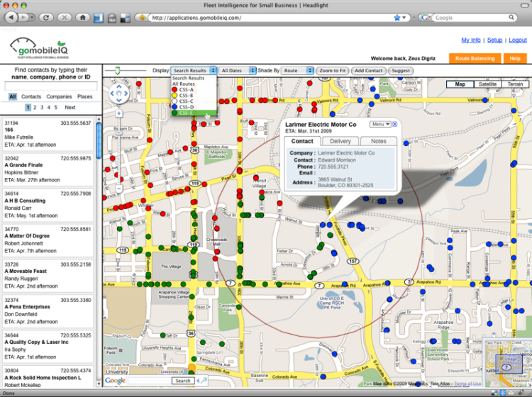Switch map view to Terrain
This screenshot has height=397, width=532.
click(514, 84)
